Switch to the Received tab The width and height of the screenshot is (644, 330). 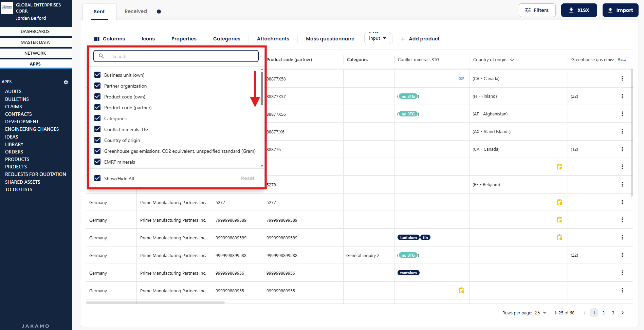136,12
